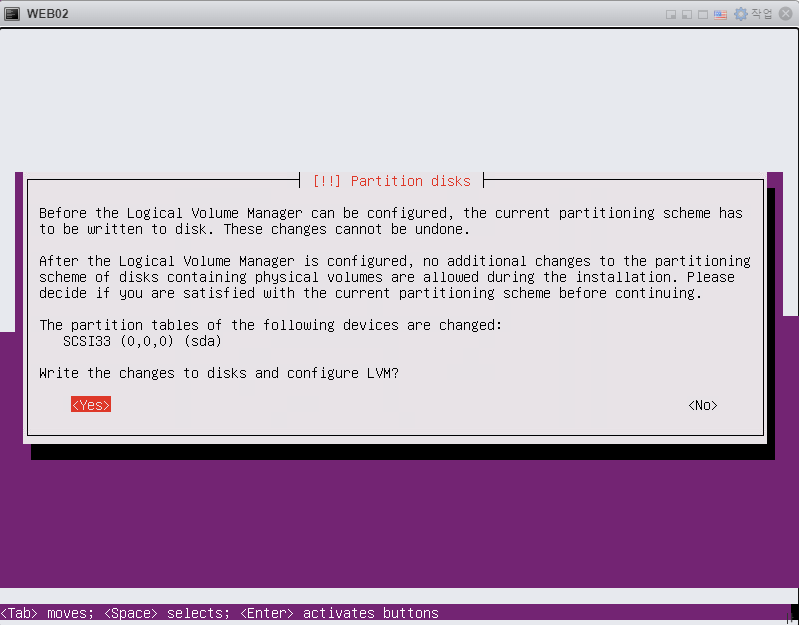
Task: Click the console terminal icon beside WEB02
Action: (x=12, y=14)
